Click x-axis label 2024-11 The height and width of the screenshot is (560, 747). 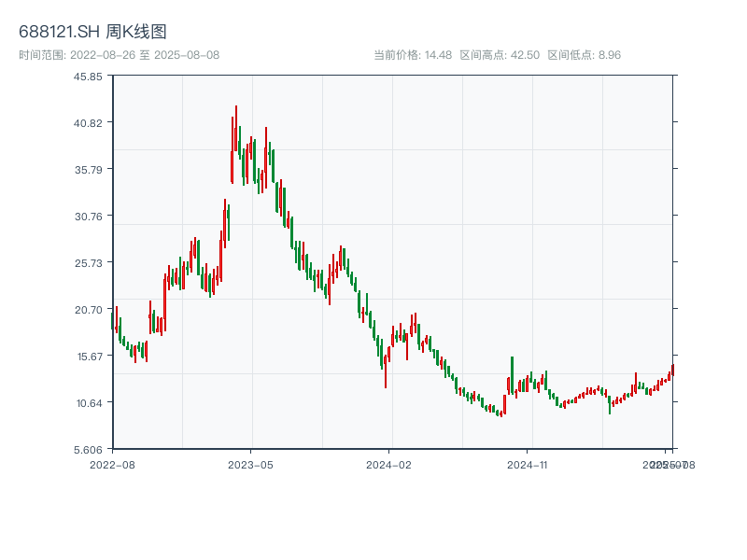click(x=527, y=465)
